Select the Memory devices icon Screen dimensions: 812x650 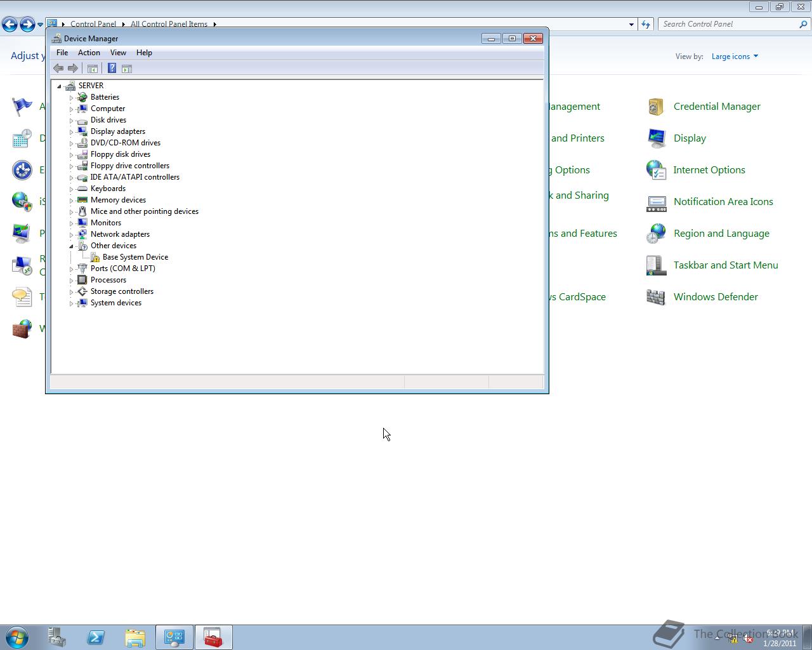coord(82,200)
